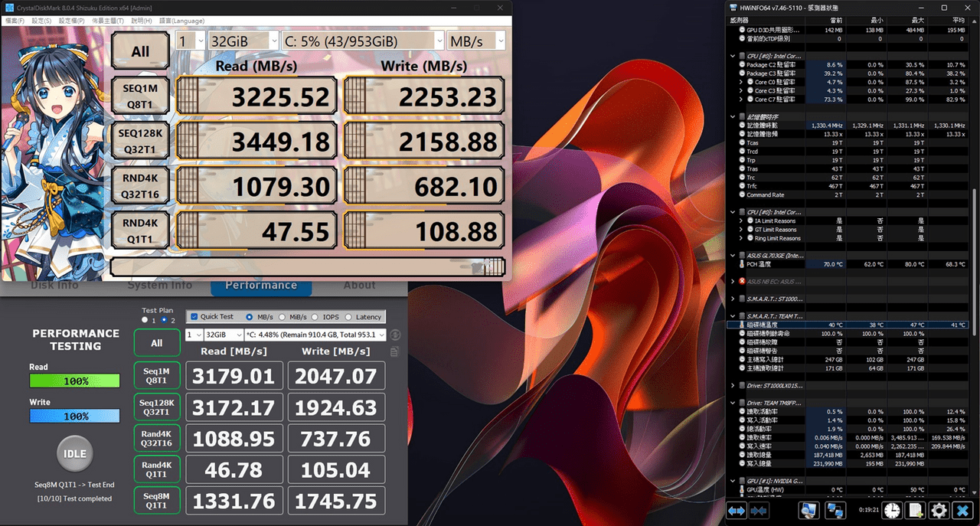
Task: Collapse the 記憶體時序 sensor group
Action: point(733,116)
